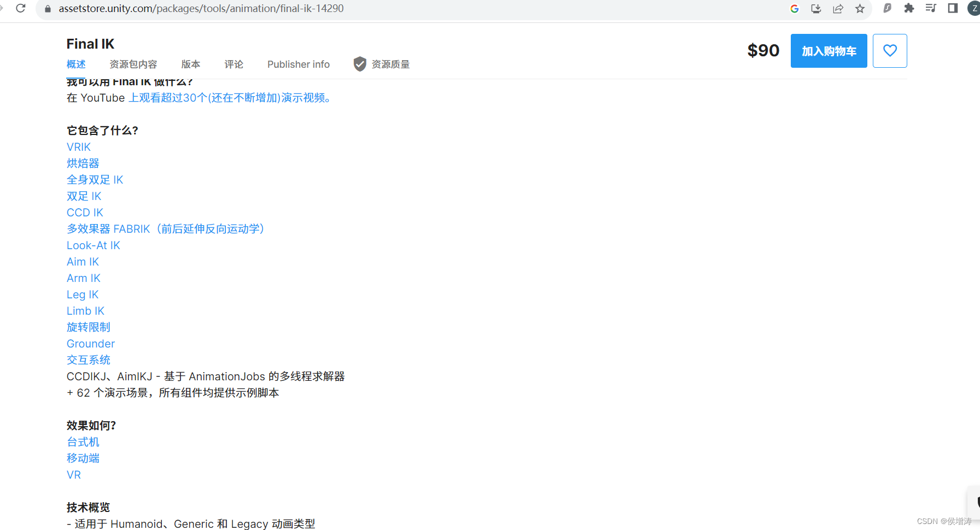Open the 移动端 demo link
This screenshot has height=530, width=980.
(x=83, y=458)
